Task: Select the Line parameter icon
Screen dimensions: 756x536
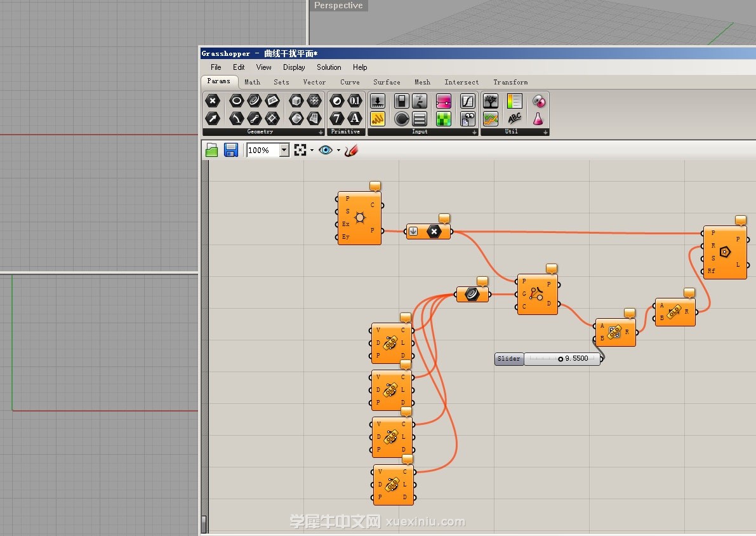Action: [x=255, y=118]
